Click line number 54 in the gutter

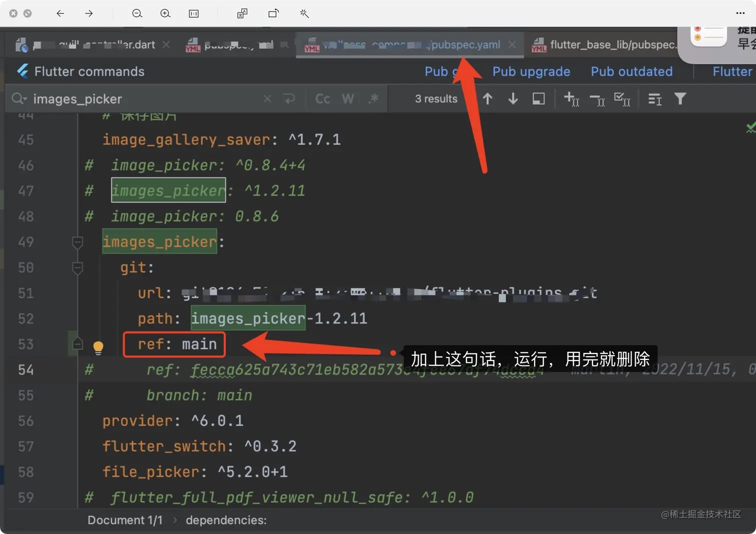25,369
